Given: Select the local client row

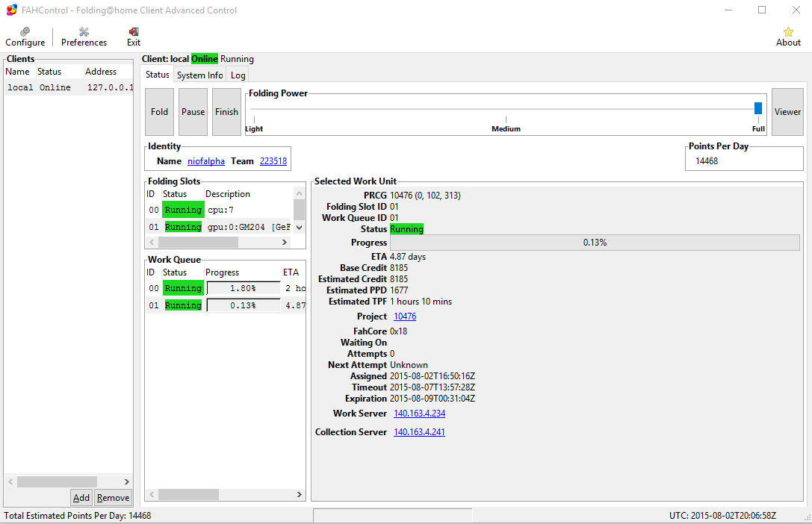Looking at the screenshot, I should (69, 87).
